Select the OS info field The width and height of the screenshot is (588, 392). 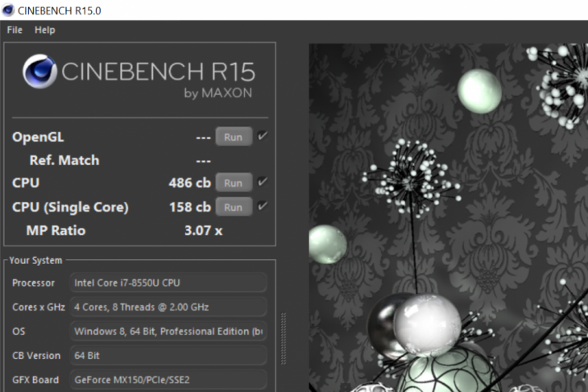168,332
